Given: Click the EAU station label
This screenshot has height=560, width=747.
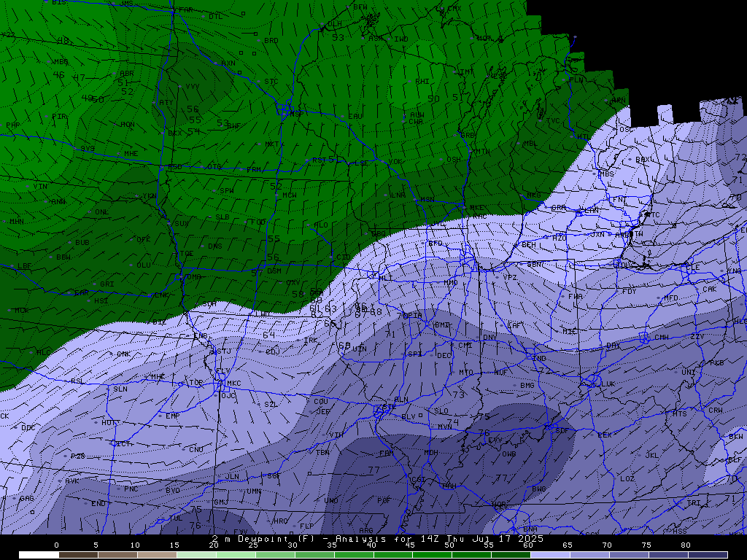Looking at the screenshot, I should coord(355,117).
